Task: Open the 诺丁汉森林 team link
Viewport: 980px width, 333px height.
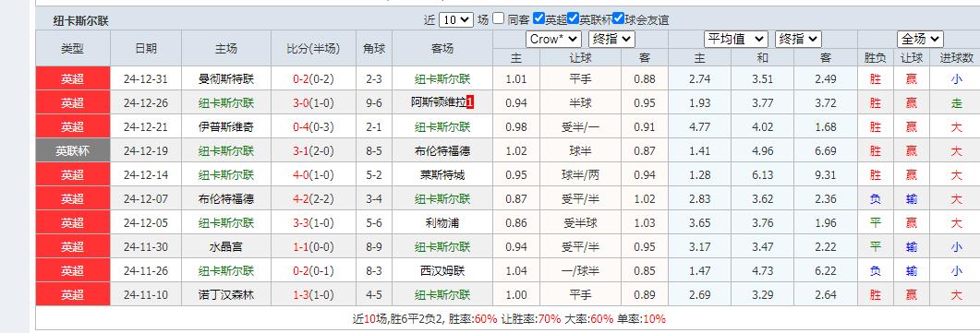Action: [226, 295]
